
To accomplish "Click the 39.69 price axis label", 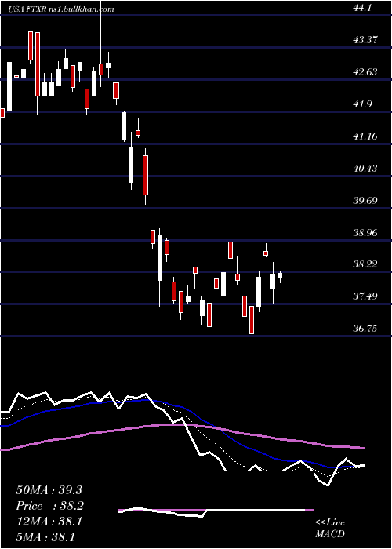I will tap(365, 201).
